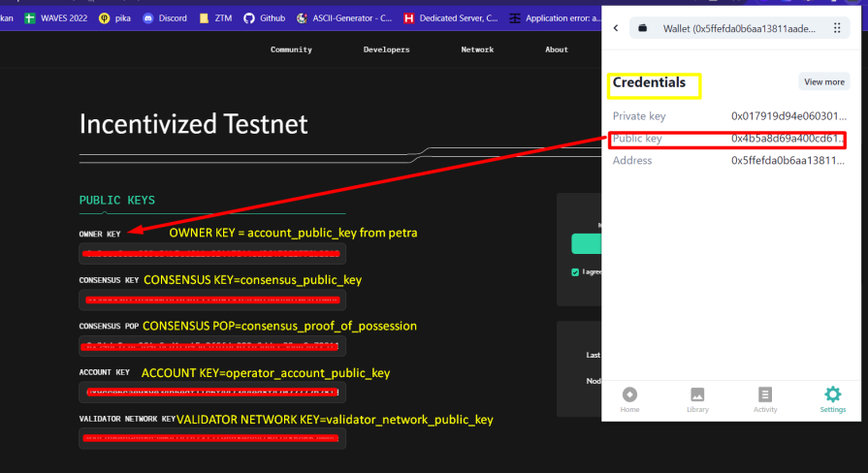Open the wallet Settings gear tab
The image size is (868, 473).
pyautogui.click(x=832, y=399)
